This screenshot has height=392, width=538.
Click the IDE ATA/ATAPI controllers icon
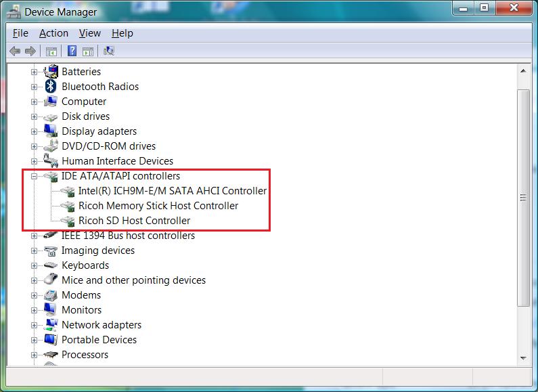[51, 176]
